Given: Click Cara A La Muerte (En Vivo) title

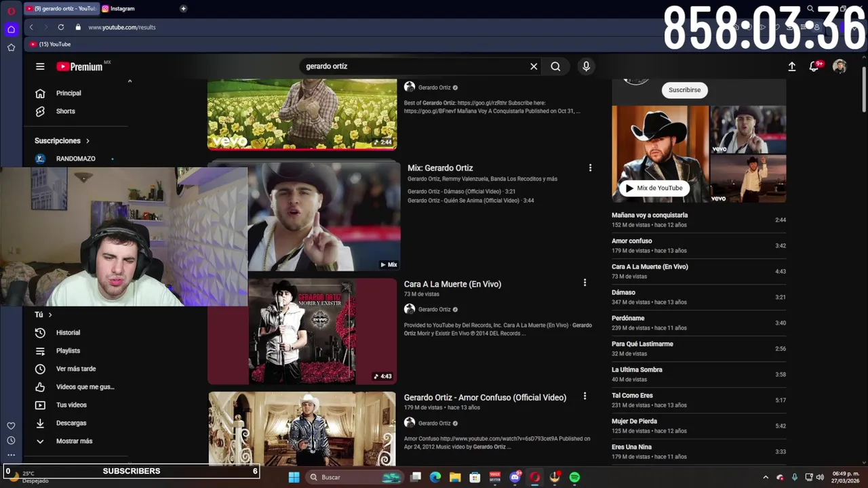Looking at the screenshot, I should (452, 284).
